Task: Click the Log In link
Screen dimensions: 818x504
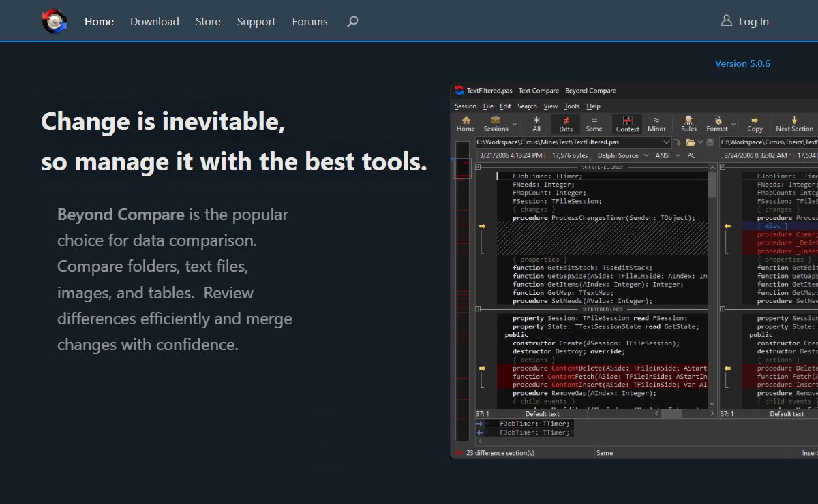Action: coord(754,22)
